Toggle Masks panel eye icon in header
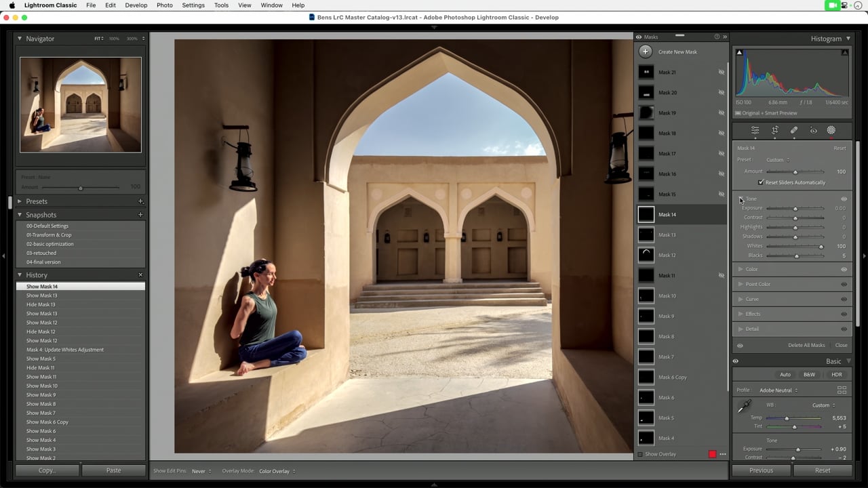The width and height of the screenshot is (868, 488). click(x=639, y=37)
